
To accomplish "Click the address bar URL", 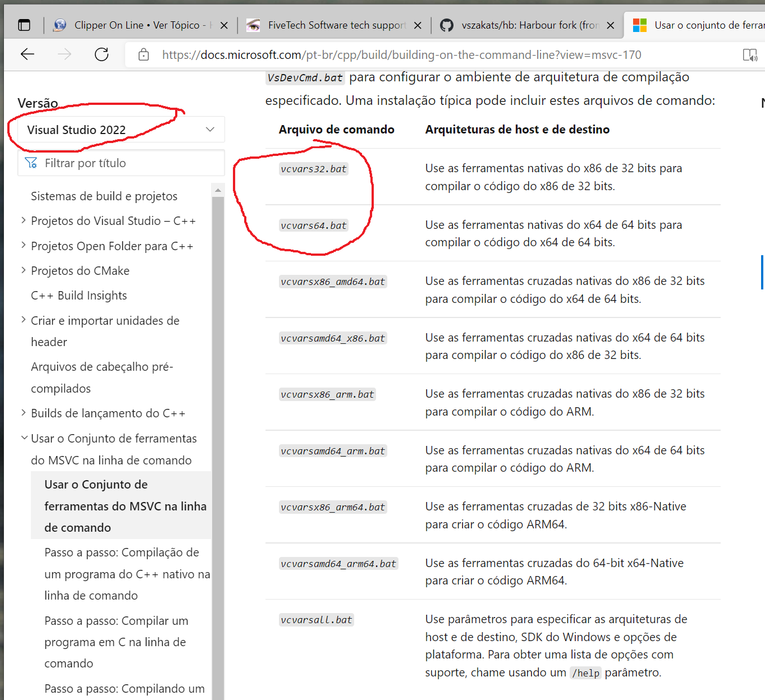I will (402, 54).
